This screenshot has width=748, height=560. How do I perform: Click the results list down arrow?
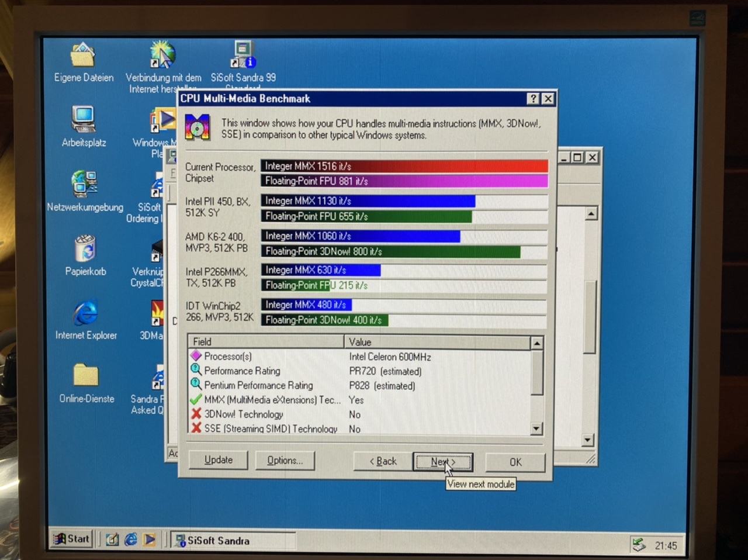536,428
